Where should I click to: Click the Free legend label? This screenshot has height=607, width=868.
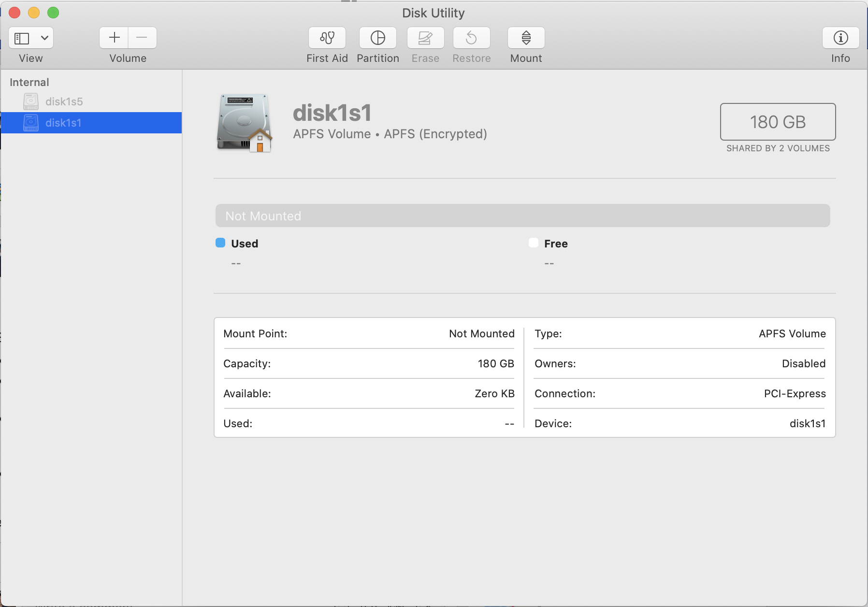tap(556, 244)
